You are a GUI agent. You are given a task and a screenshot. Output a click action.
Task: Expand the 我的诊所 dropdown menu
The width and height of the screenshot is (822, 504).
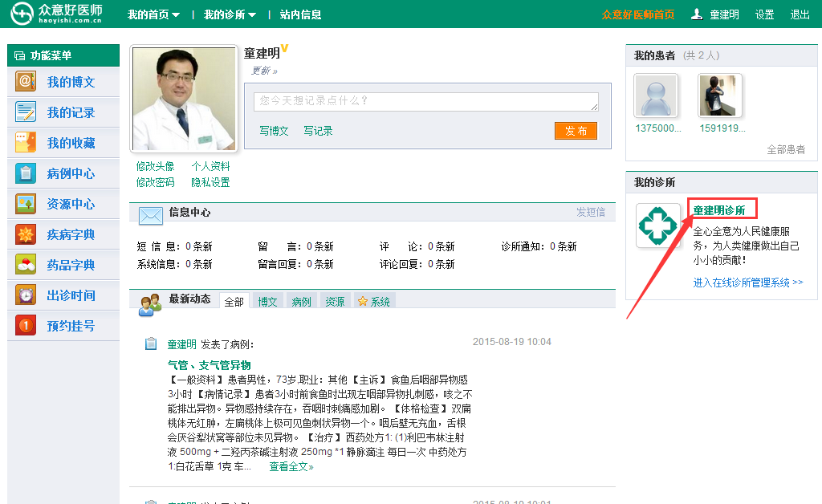click(x=230, y=14)
